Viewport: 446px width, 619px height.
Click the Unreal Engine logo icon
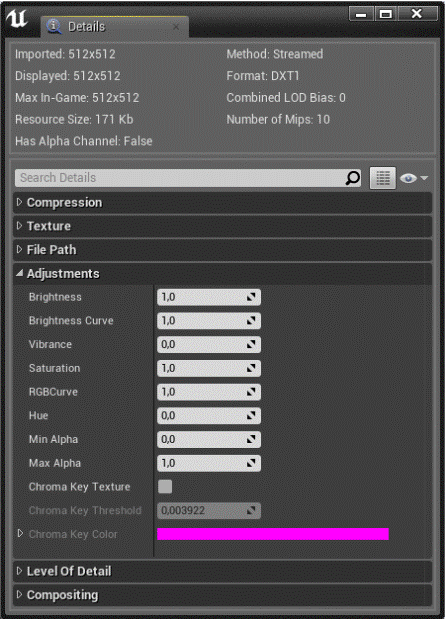point(17,18)
